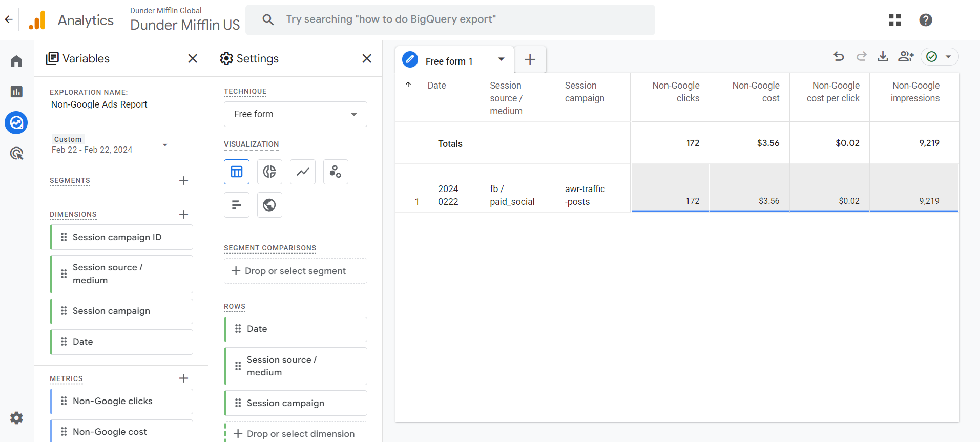Select the Line chart visualization
The width and height of the screenshot is (980, 442).
pos(303,172)
